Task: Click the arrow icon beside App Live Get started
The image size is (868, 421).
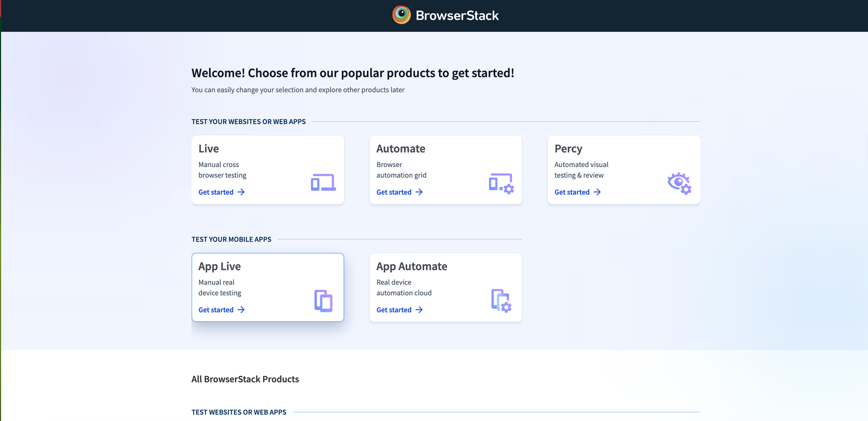Action: point(241,310)
